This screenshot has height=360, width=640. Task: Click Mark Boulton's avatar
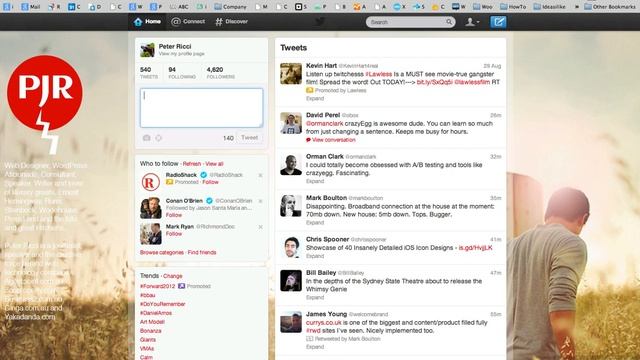tap(291, 206)
